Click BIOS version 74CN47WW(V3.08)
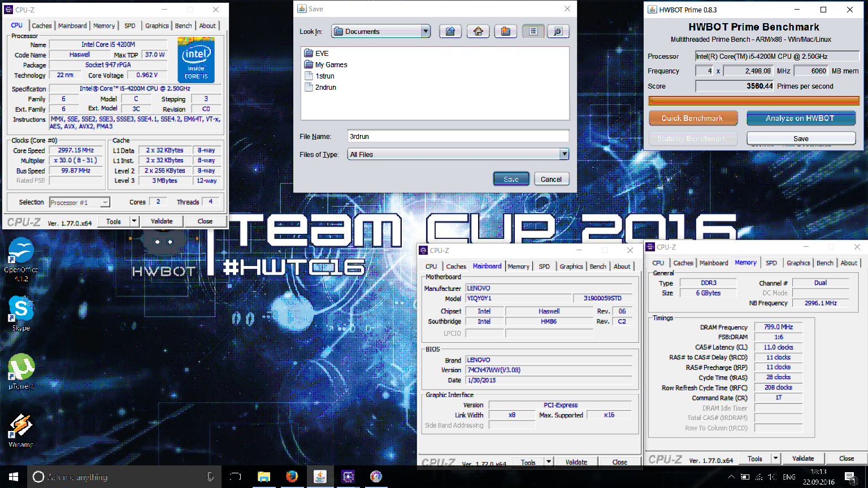Viewport: 868px width, 488px height. pos(548,370)
